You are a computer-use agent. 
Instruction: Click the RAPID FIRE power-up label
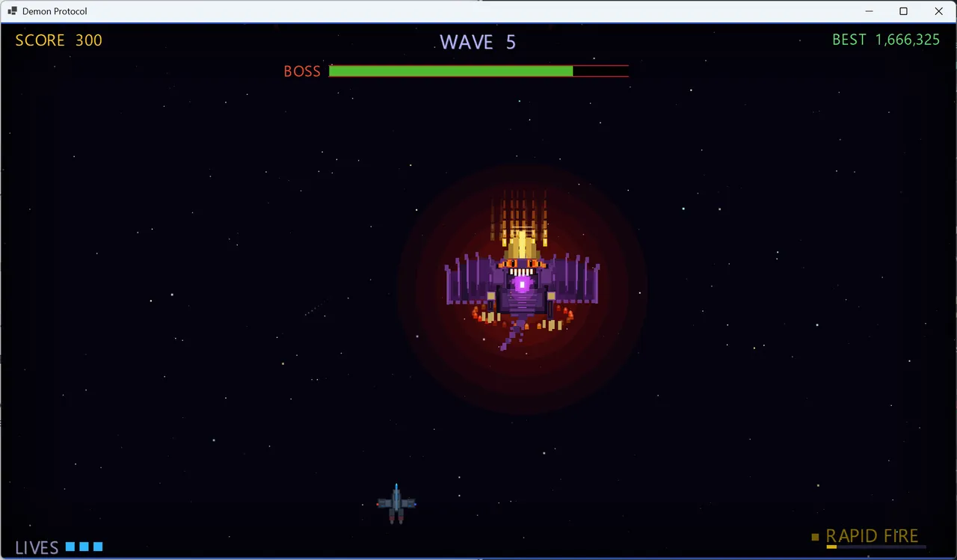(x=872, y=536)
